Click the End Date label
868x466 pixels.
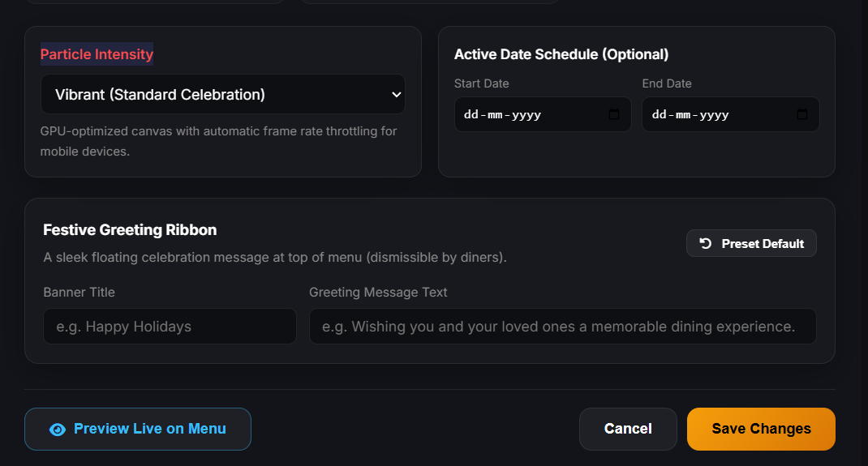pos(667,83)
